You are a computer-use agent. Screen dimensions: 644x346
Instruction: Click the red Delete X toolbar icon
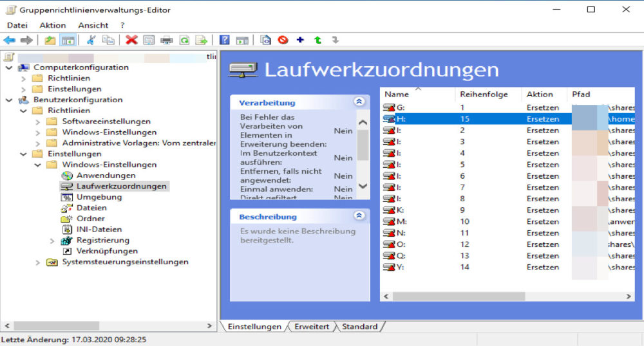point(131,40)
